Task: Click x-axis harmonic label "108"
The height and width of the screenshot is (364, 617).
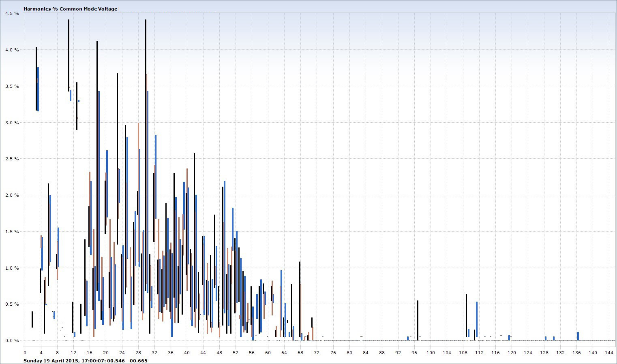Action: click(x=463, y=353)
